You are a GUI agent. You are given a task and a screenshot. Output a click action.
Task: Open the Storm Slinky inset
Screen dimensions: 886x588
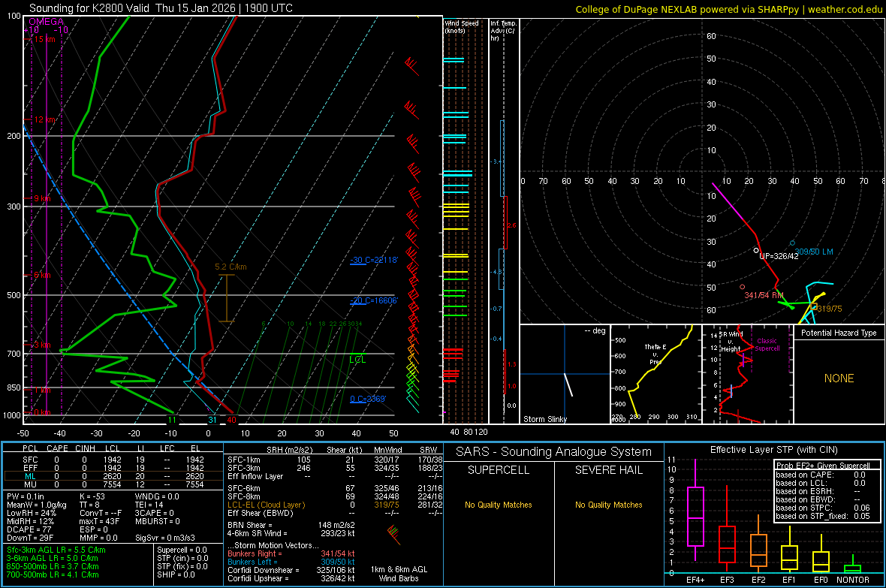(x=565, y=374)
